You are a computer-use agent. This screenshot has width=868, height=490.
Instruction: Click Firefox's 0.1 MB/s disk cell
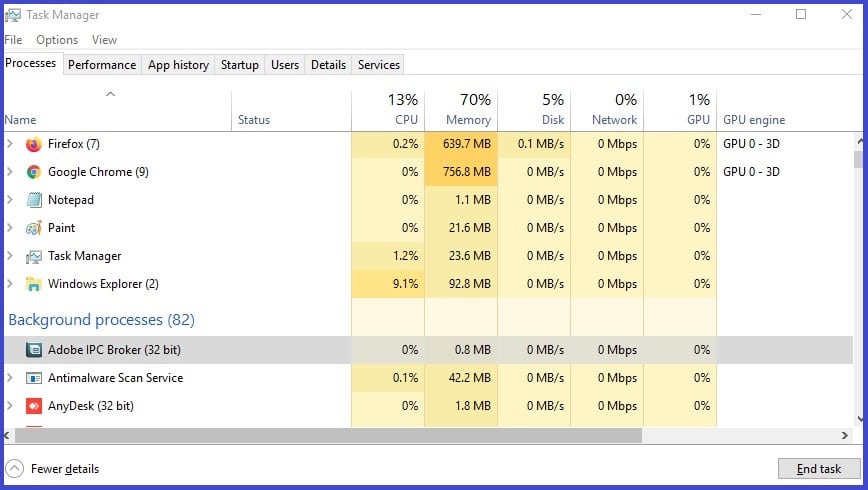tap(534, 144)
